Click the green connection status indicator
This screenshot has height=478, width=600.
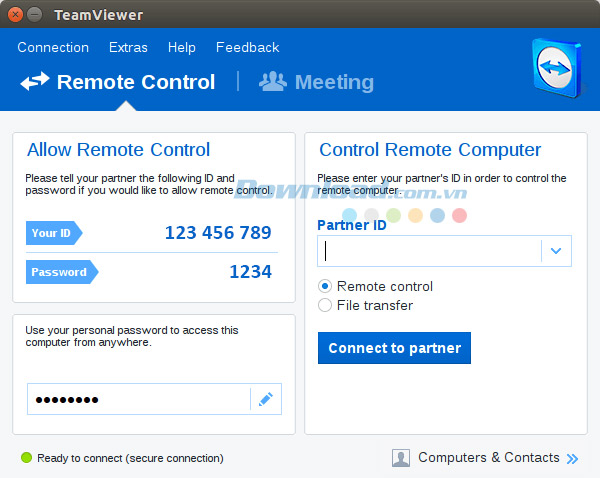point(26,458)
